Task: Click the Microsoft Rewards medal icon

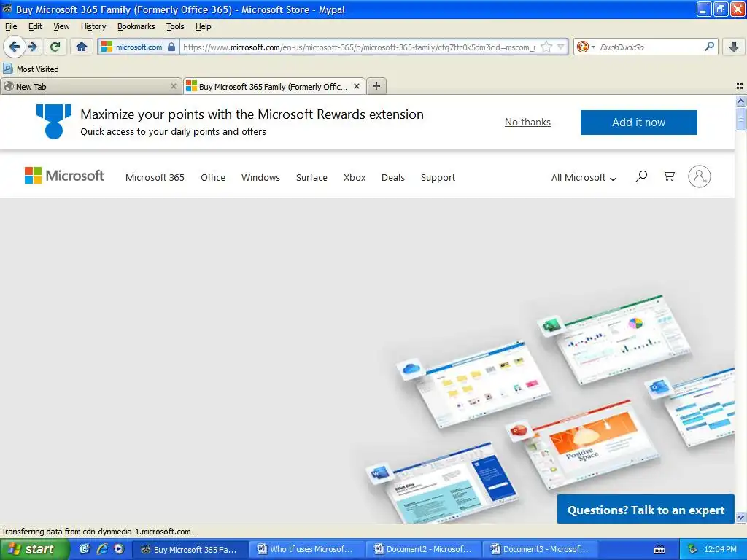Action: (x=54, y=122)
